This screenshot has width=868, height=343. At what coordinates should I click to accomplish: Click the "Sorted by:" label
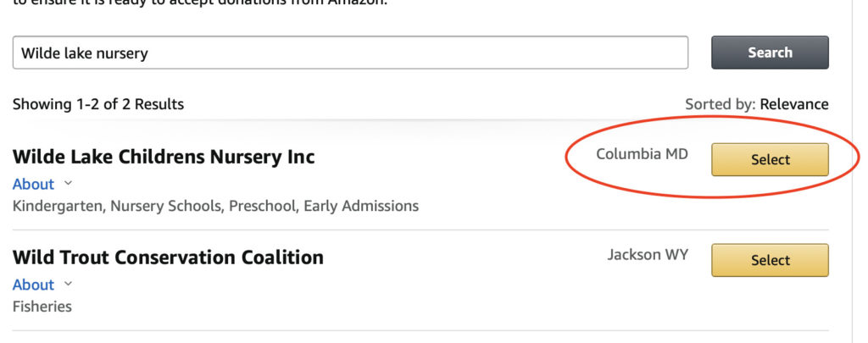720,104
